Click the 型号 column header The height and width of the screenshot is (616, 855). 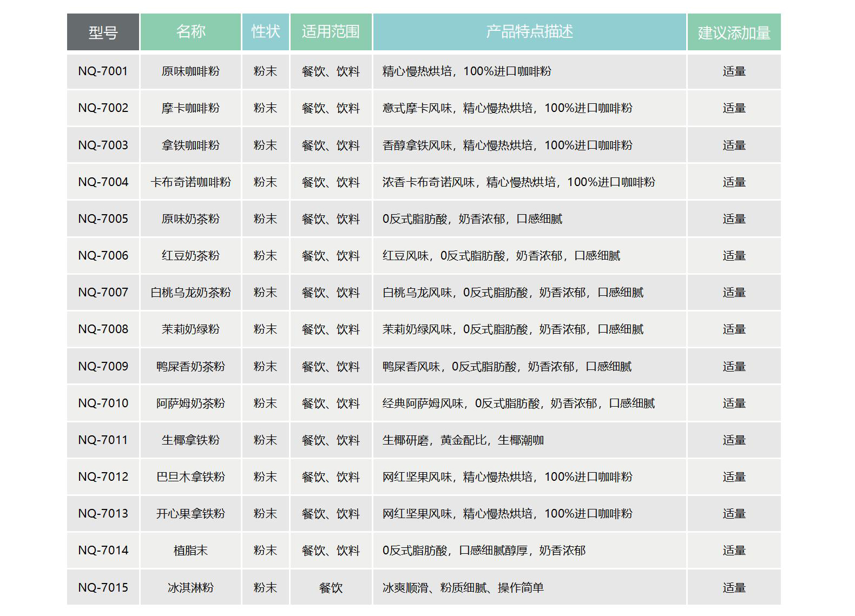[x=103, y=32]
